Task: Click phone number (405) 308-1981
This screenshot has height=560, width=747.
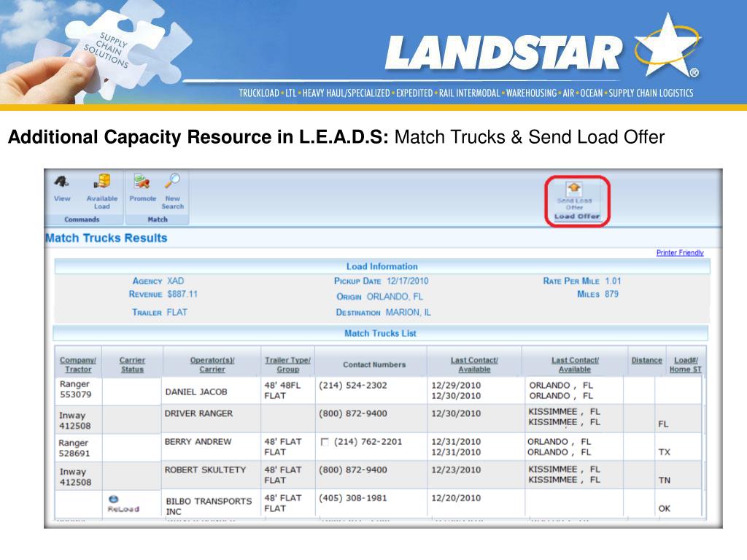Action: point(353,497)
